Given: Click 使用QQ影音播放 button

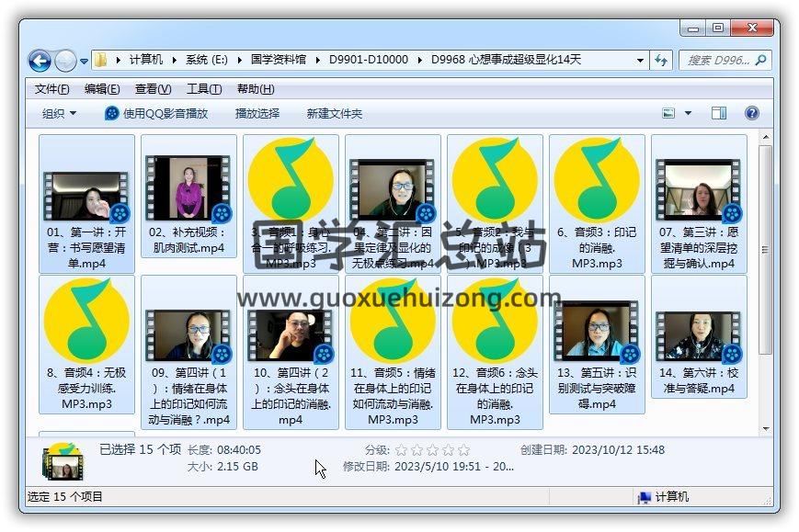Looking at the screenshot, I should point(156,113).
